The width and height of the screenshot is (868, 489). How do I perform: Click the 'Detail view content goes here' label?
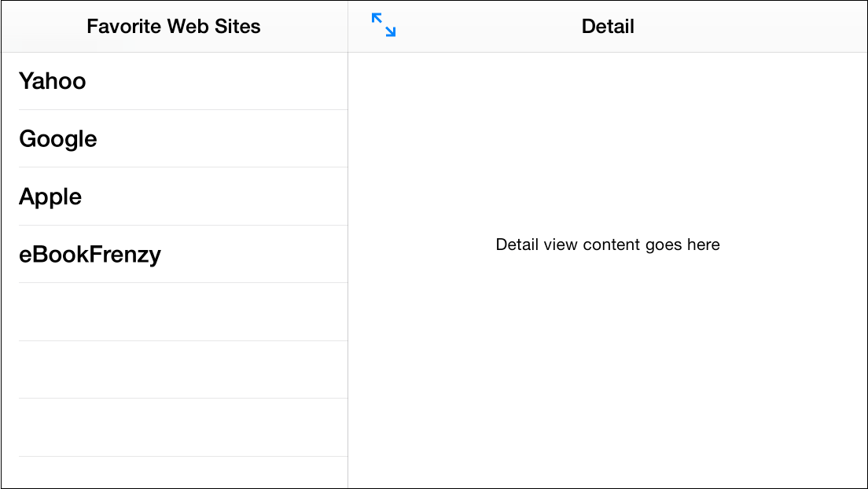(608, 244)
